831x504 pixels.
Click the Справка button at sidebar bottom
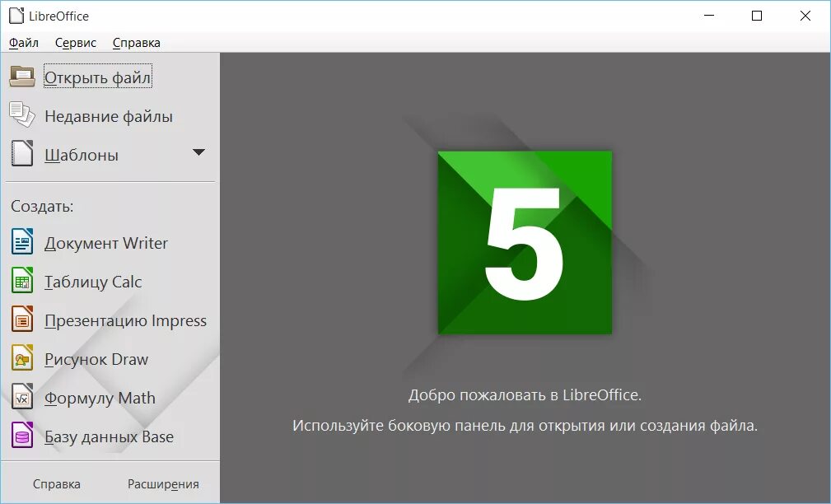(57, 484)
